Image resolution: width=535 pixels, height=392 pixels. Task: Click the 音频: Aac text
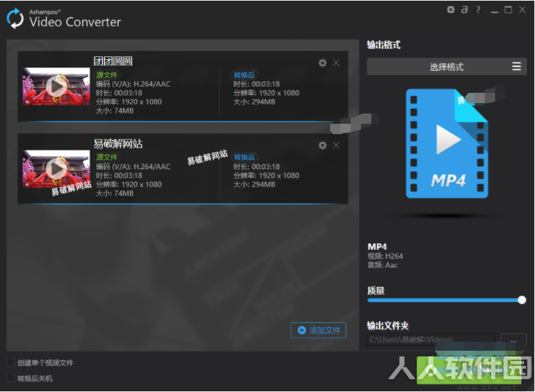coord(382,265)
